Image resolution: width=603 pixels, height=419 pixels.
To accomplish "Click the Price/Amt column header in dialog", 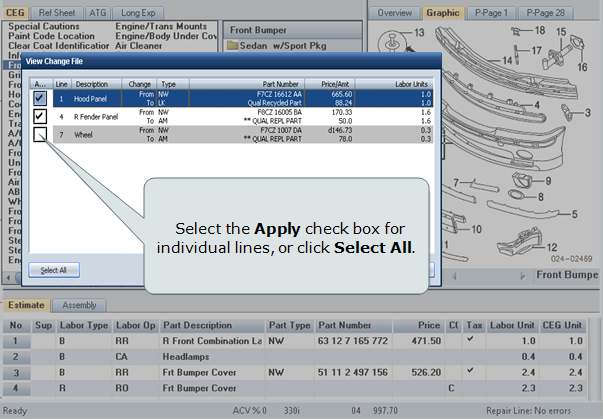I will (x=337, y=84).
